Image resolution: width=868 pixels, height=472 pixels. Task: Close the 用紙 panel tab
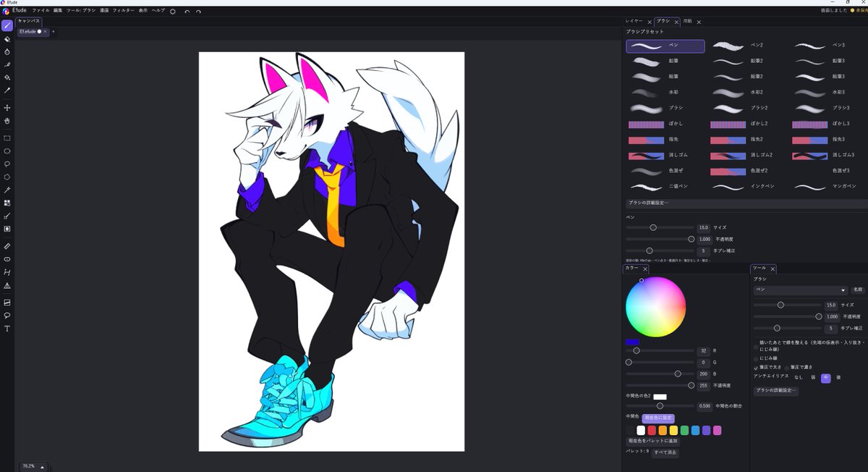point(700,22)
